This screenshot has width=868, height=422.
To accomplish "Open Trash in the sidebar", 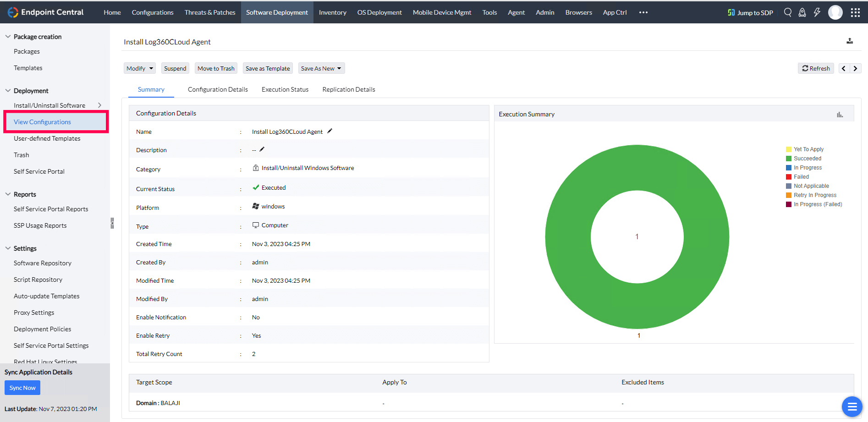I will tap(21, 155).
